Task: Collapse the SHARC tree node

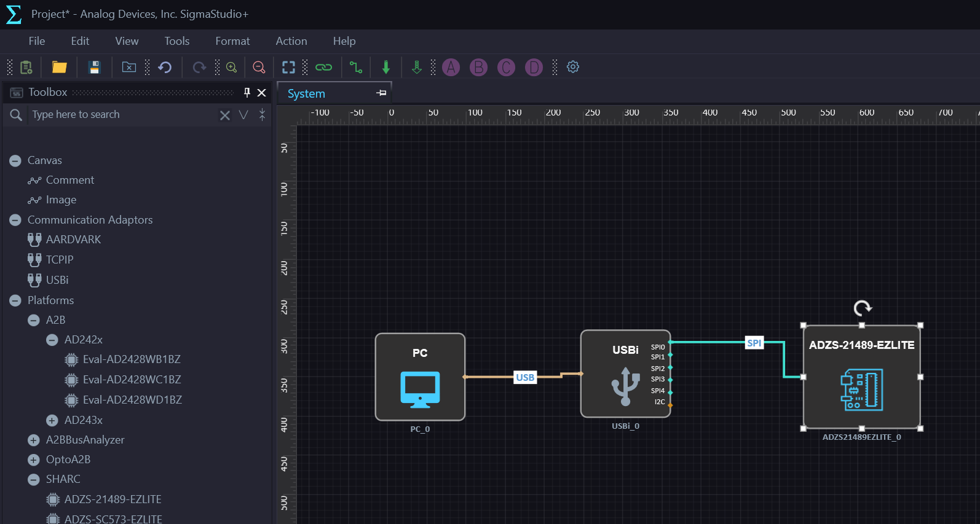Action: click(34, 480)
